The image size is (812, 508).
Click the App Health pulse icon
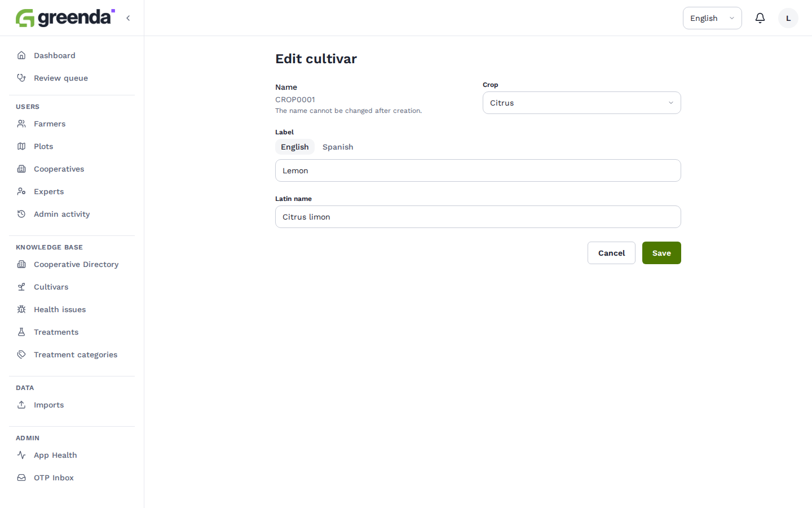pyautogui.click(x=21, y=455)
